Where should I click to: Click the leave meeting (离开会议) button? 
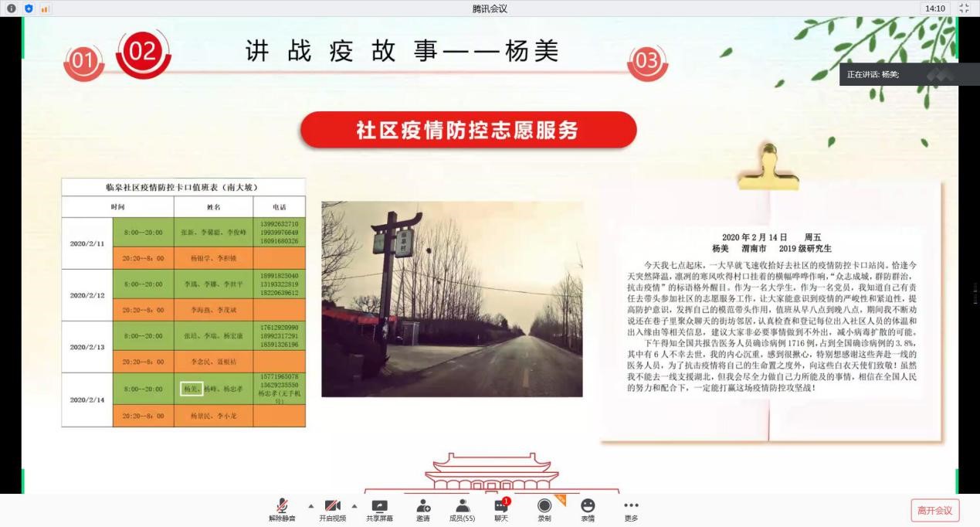934,510
